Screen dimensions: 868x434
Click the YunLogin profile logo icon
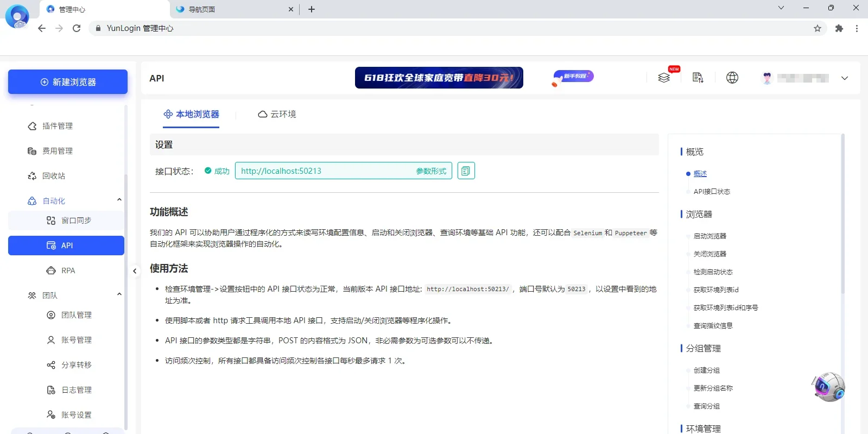pyautogui.click(x=17, y=16)
